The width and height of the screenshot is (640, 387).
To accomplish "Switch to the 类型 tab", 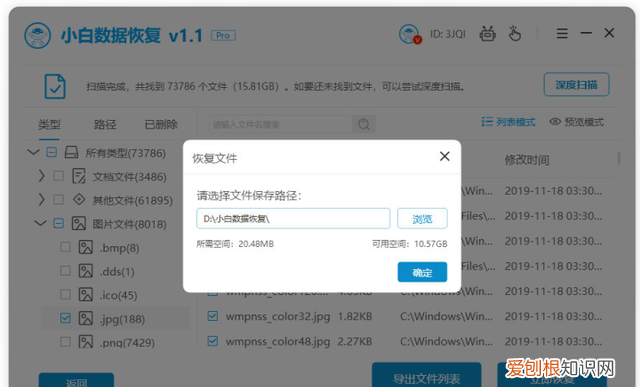I will point(49,124).
